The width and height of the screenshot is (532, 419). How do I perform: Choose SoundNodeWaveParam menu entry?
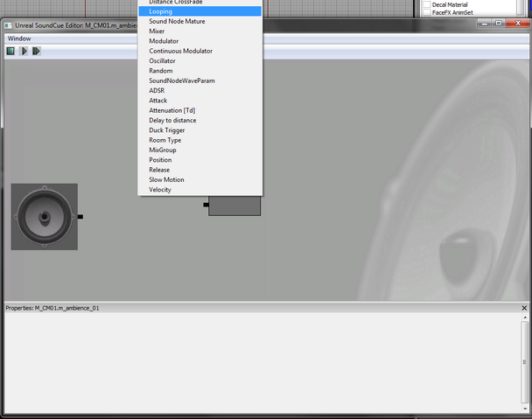pos(200,80)
